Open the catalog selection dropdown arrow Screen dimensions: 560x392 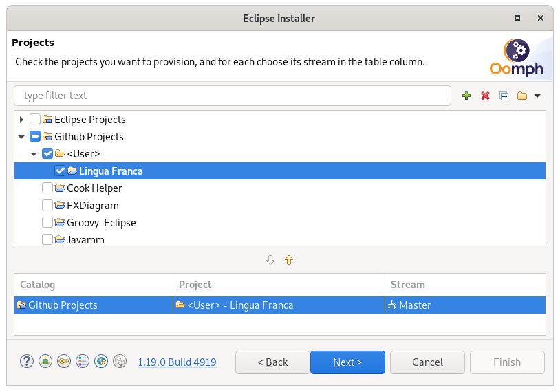point(537,96)
